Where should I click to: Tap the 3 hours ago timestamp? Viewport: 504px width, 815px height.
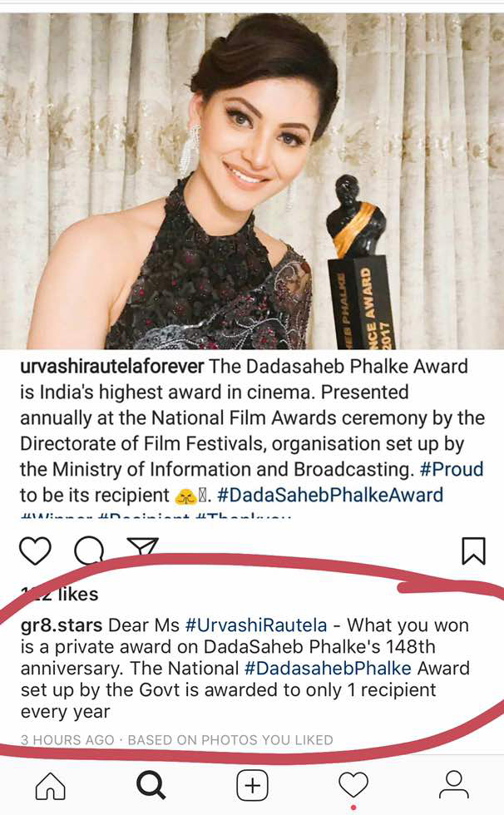coord(67,739)
